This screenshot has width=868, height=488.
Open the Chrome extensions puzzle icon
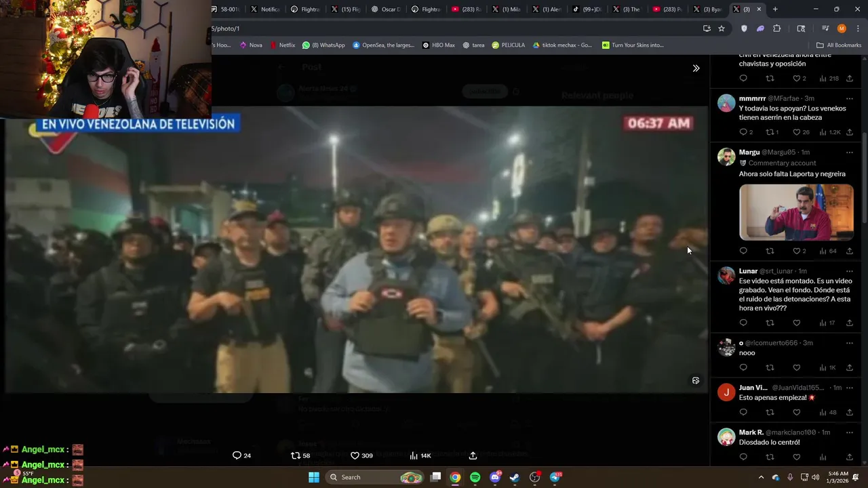coord(777,28)
